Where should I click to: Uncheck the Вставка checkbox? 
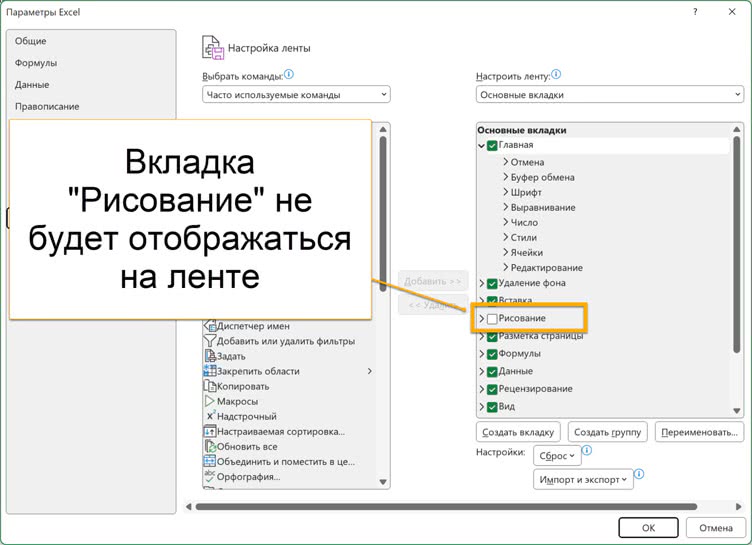(x=492, y=300)
